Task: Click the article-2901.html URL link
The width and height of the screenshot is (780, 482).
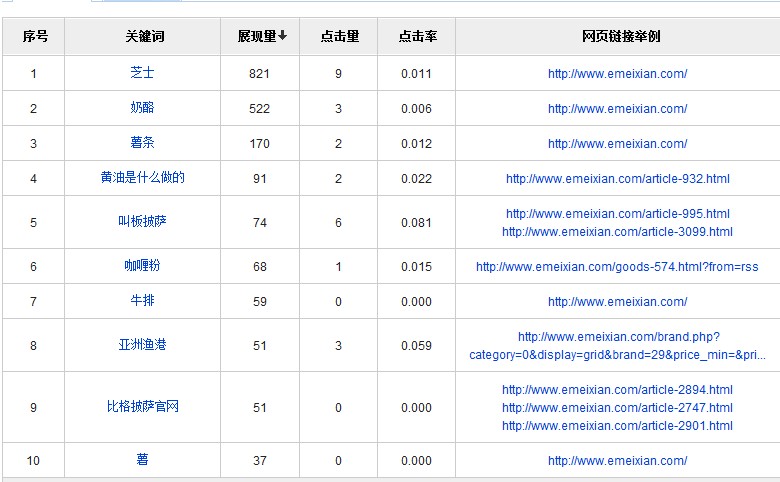Action: (x=617, y=426)
